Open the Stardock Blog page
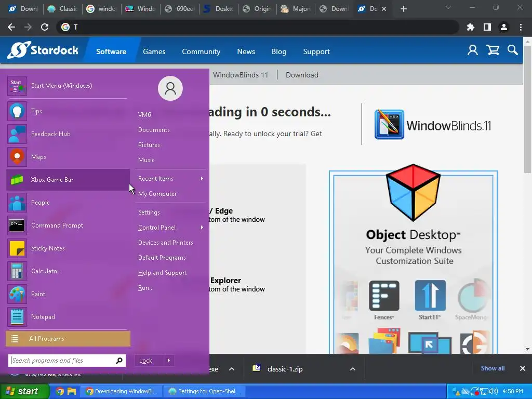Viewport: 532px width, 399px height. (279, 51)
